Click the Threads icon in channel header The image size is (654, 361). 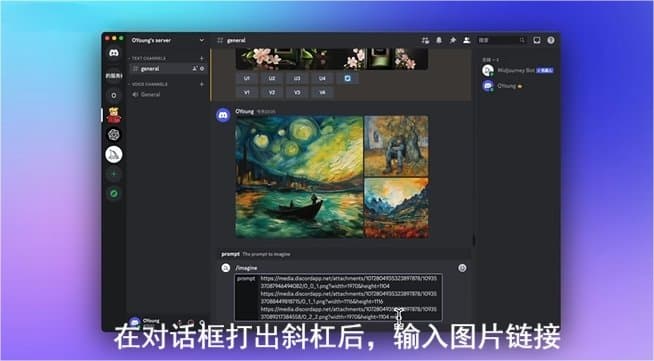(425, 40)
